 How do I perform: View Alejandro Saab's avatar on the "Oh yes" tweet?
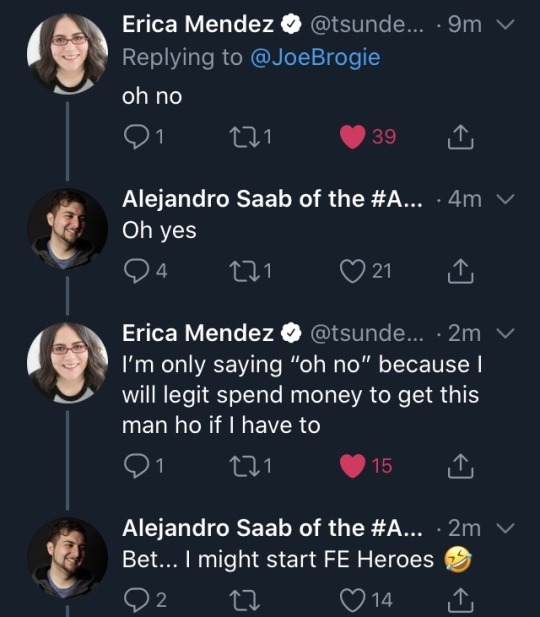tap(67, 229)
